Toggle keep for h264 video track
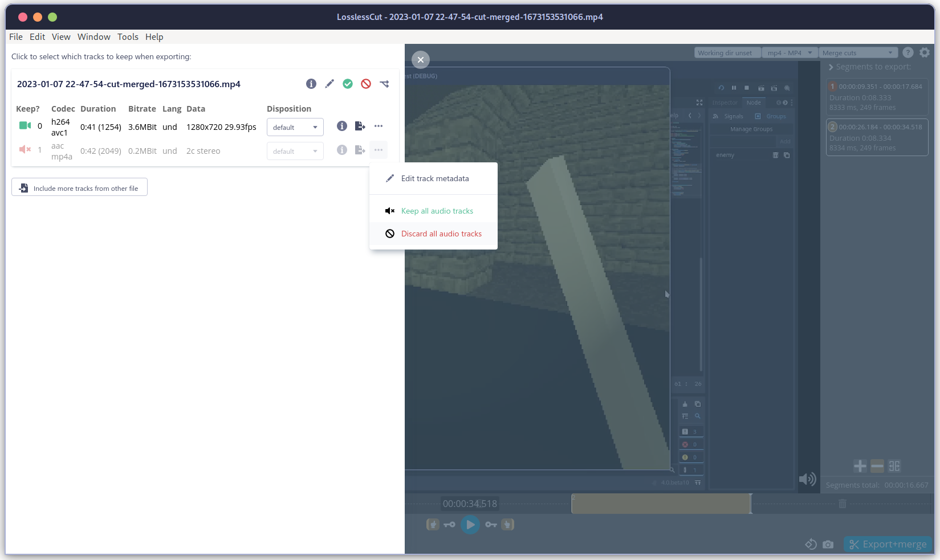This screenshot has width=940, height=560. [x=25, y=125]
